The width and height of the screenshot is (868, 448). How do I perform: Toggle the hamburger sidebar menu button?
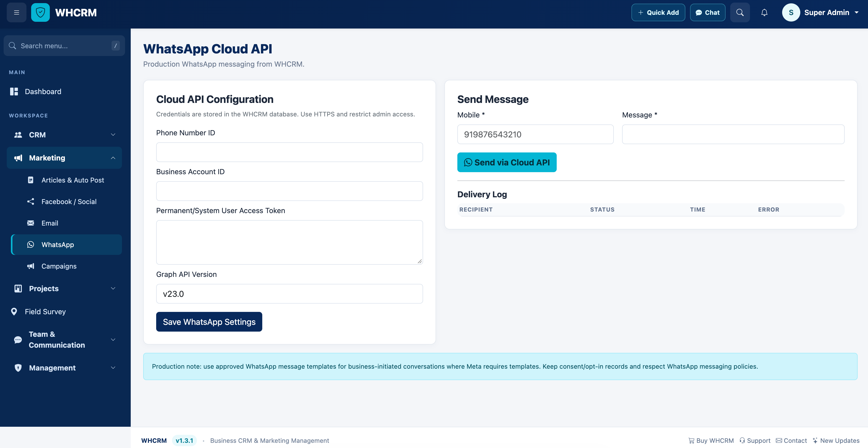17,12
